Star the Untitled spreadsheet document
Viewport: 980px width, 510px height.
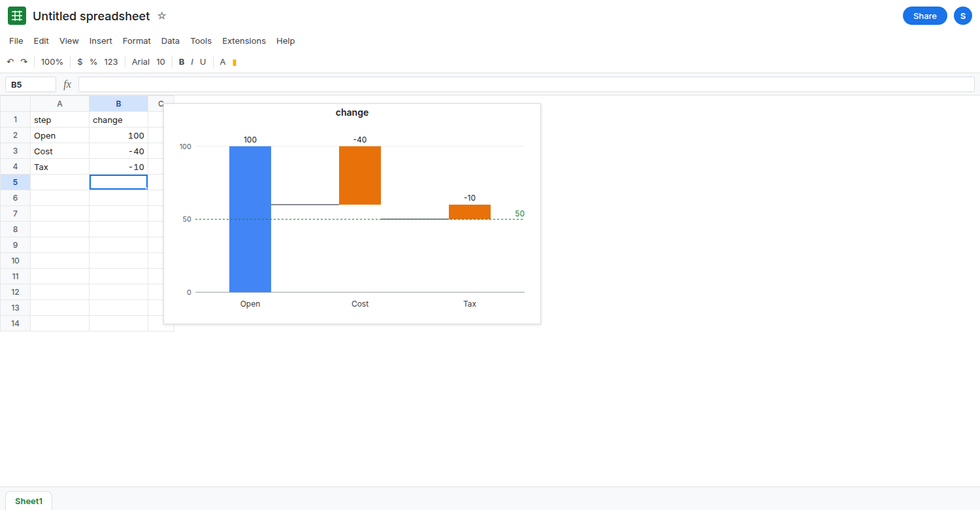click(x=162, y=16)
